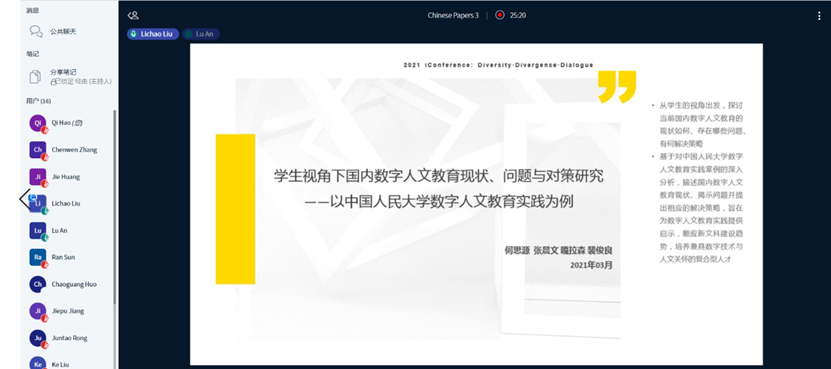Click the recording timer 25:20
The image size is (831, 369).
[518, 15]
